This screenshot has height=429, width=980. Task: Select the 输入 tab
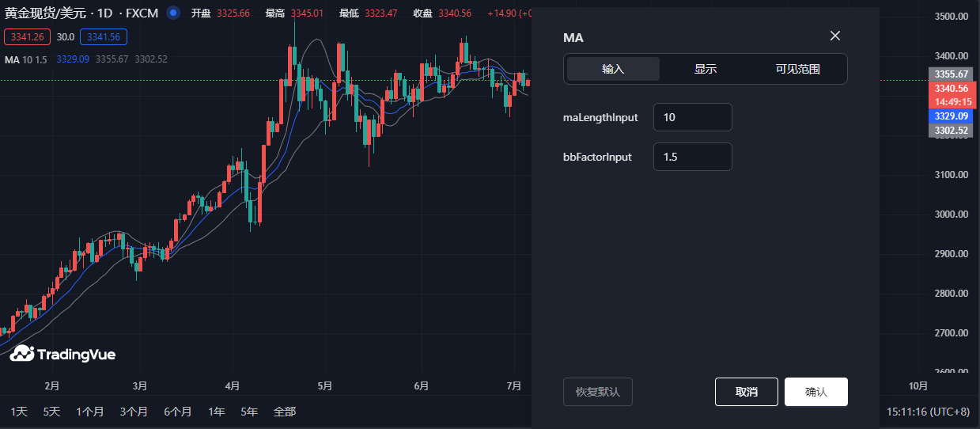point(613,69)
